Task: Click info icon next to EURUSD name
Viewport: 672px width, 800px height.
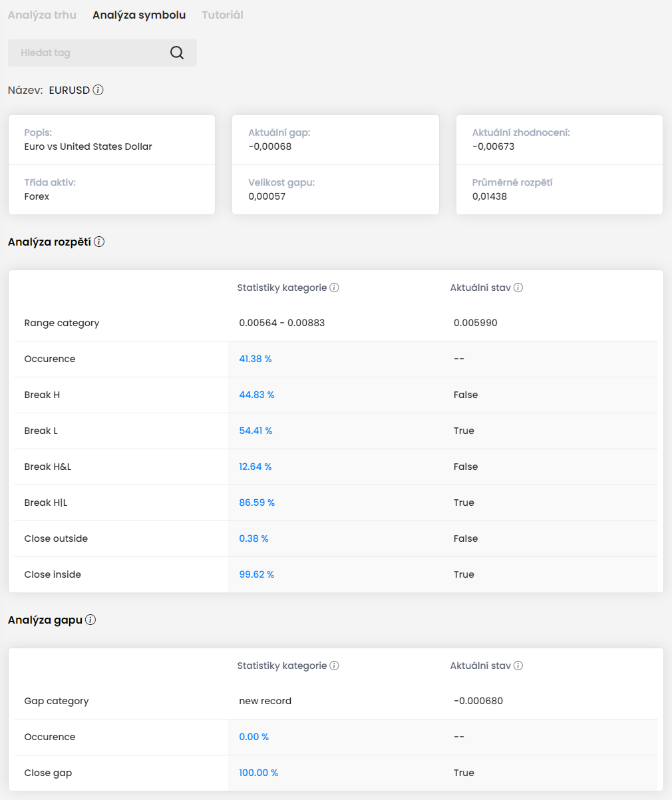Action: [98, 90]
